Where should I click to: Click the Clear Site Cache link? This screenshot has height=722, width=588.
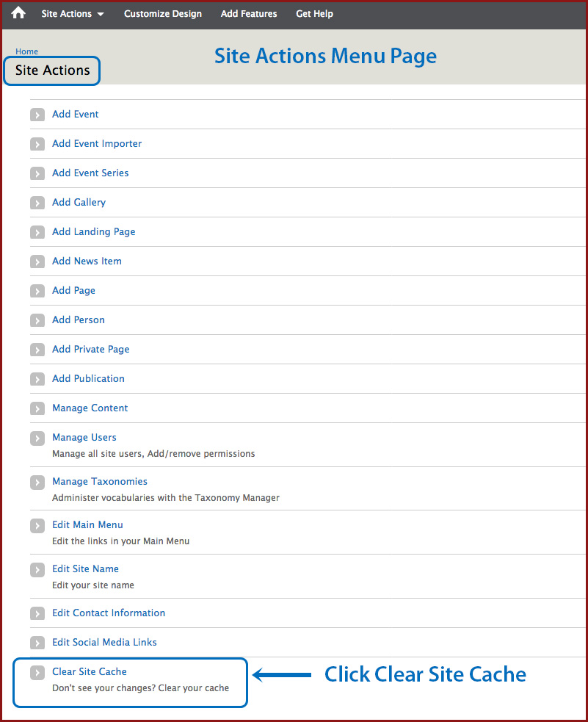(x=90, y=671)
